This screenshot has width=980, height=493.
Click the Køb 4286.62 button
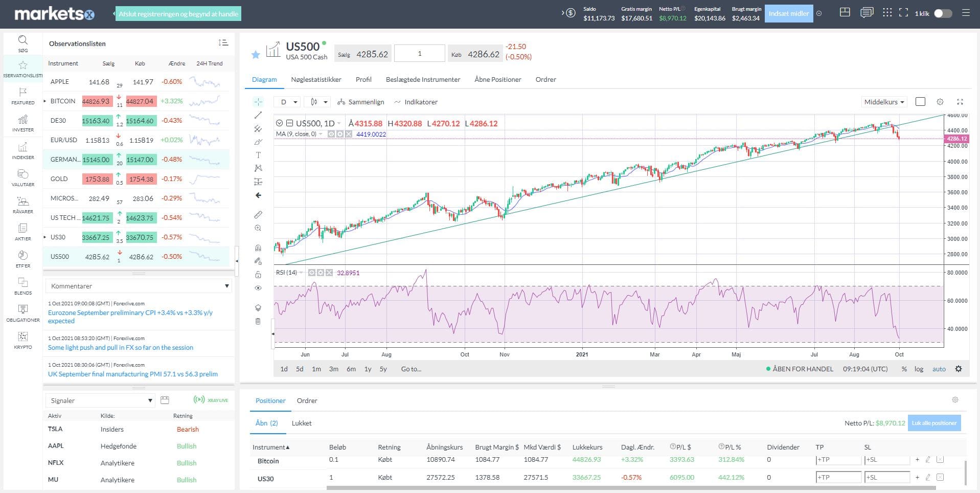(475, 54)
